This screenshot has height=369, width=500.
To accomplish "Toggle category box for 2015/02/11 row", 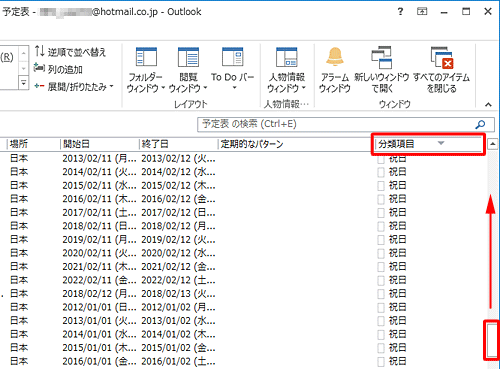I will [x=381, y=186].
